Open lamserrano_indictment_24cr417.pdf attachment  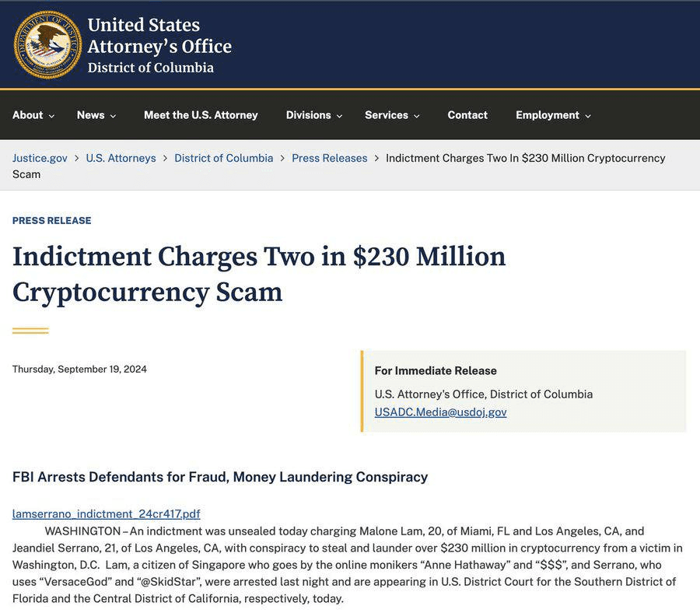click(107, 514)
